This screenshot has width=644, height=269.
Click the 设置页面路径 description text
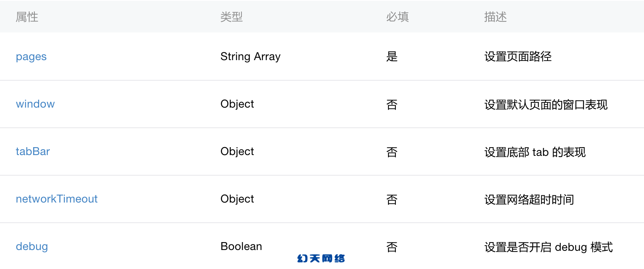click(518, 57)
